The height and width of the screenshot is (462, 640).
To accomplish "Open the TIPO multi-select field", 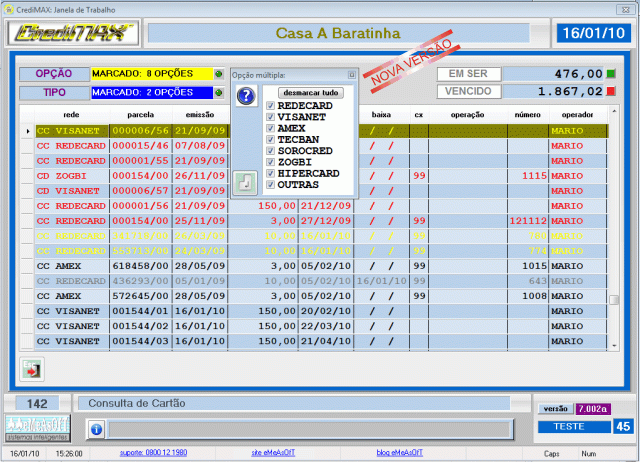I will click(150, 93).
